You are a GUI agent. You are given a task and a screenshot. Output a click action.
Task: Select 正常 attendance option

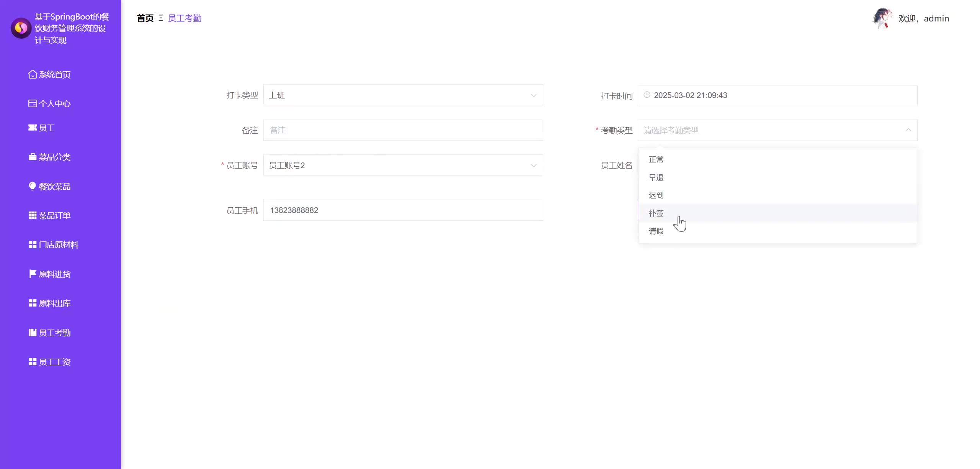point(656,159)
